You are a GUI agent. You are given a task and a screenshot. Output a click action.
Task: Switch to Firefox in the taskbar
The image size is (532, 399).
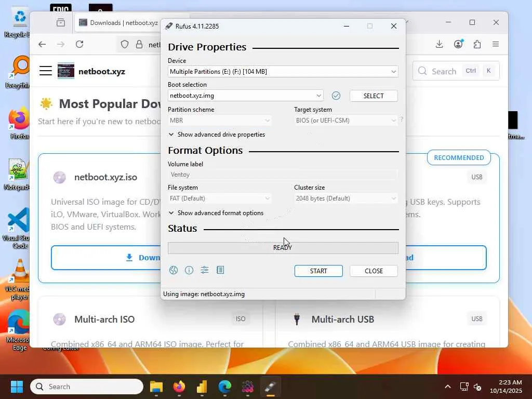point(179,387)
